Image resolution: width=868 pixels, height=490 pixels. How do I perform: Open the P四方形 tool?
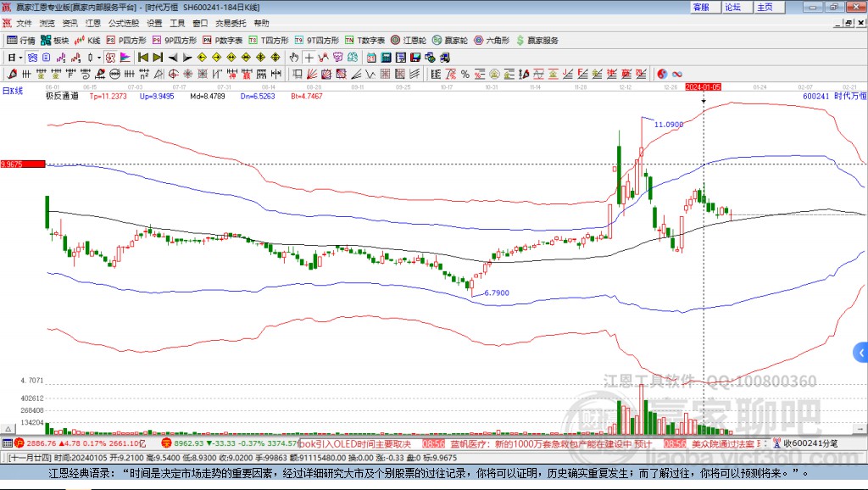tap(126, 41)
